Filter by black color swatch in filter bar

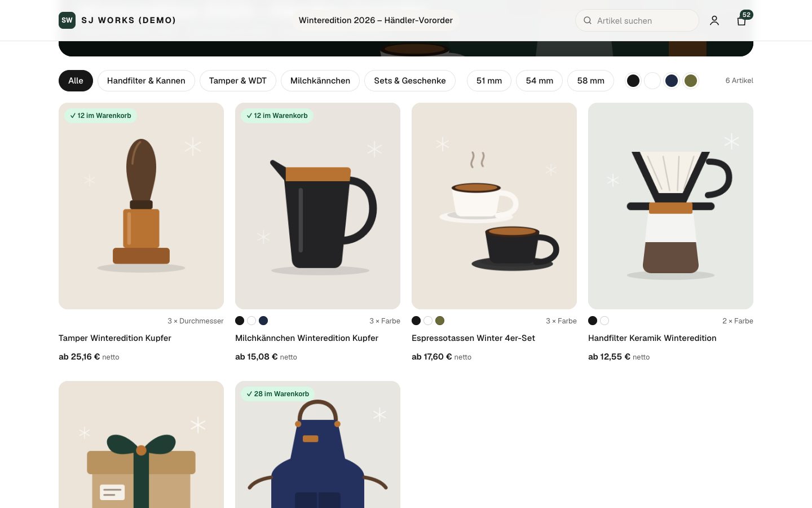click(x=633, y=81)
